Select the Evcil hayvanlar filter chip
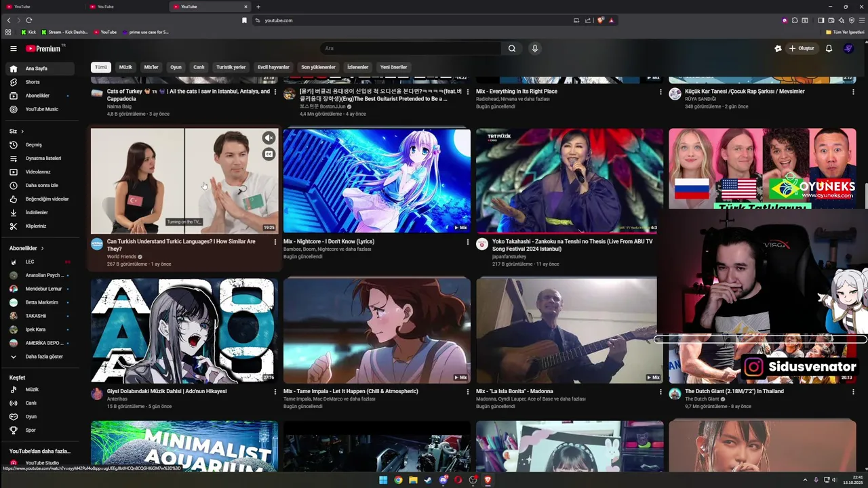The width and height of the screenshot is (868, 488). pos(273,67)
